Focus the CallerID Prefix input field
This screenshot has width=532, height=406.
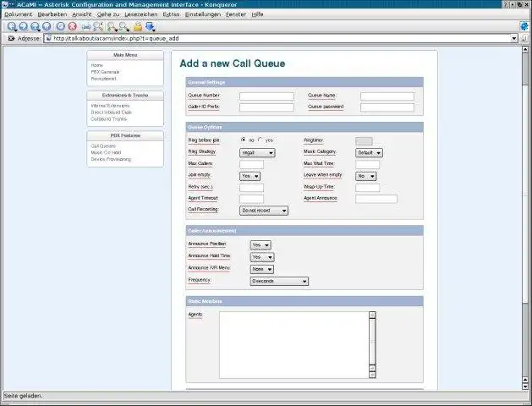[266, 107]
